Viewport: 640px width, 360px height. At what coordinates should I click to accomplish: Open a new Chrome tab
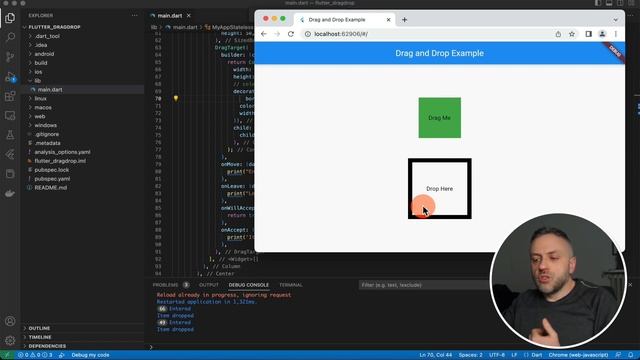tap(404, 20)
